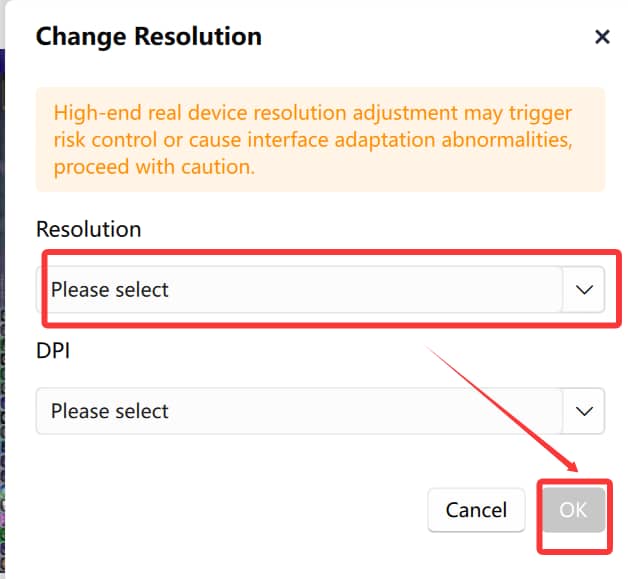
Task: Confirm with the OK button
Action: coord(573,510)
